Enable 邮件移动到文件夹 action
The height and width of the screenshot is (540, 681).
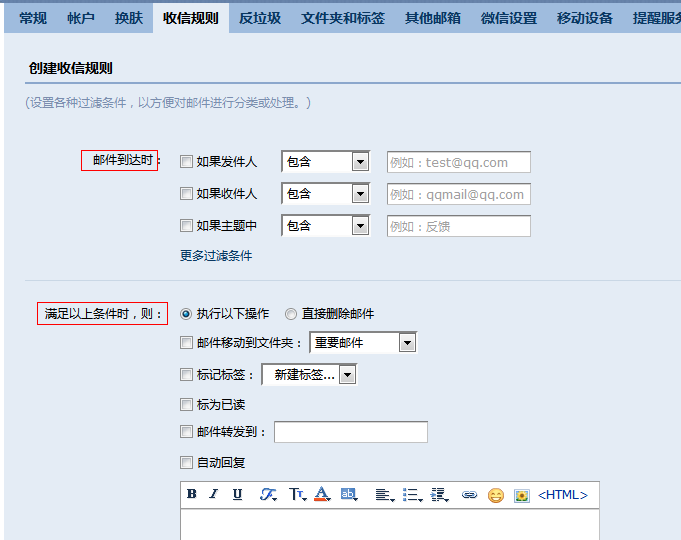(x=186, y=343)
